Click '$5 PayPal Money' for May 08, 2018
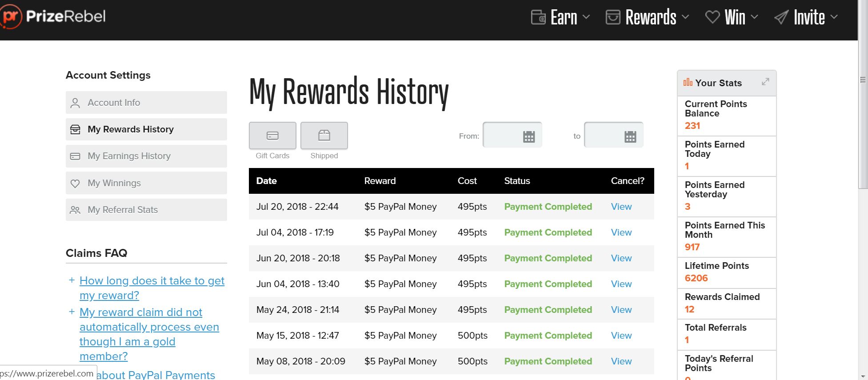This screenshot has width=868, height=380. pos(400,361)
